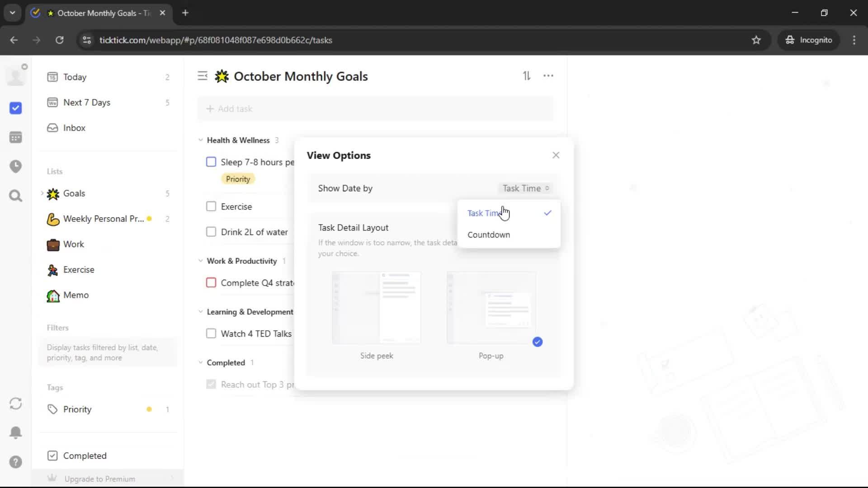Click Upgrade to Premium link
The image size is (868, 488).
click(x=99, y=479)
